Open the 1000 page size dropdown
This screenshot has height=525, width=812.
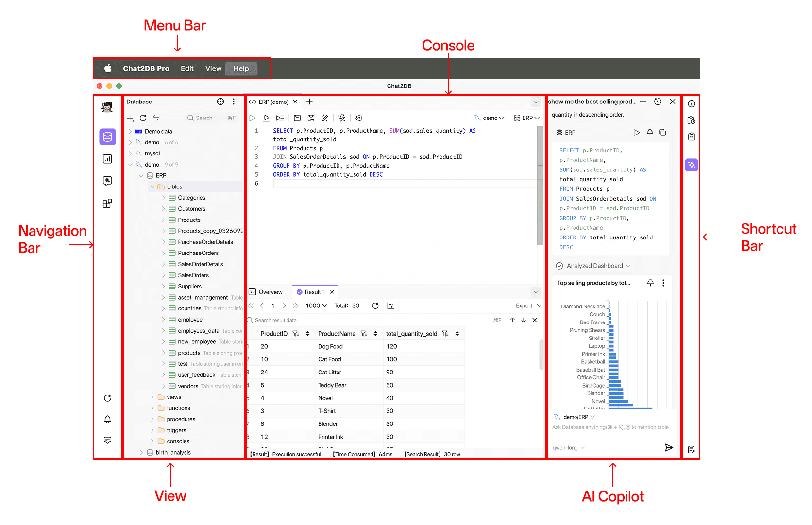(x=317, y=305)
